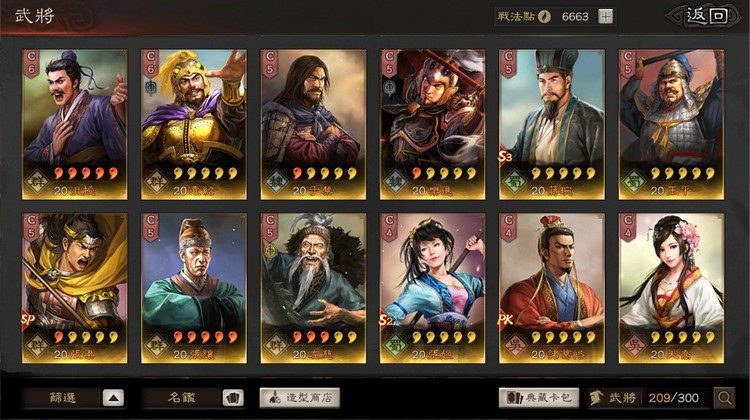Select the 袁紹 general card
Viewport: 750px width, 420px height.
point(194,124)
